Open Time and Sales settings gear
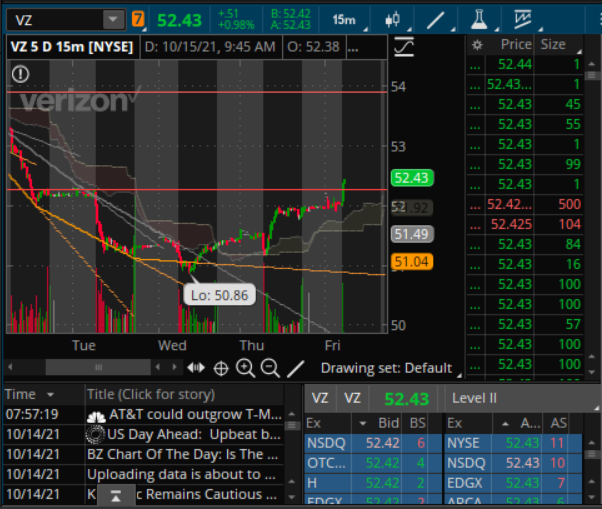The image size is (602, 509). 477,45
